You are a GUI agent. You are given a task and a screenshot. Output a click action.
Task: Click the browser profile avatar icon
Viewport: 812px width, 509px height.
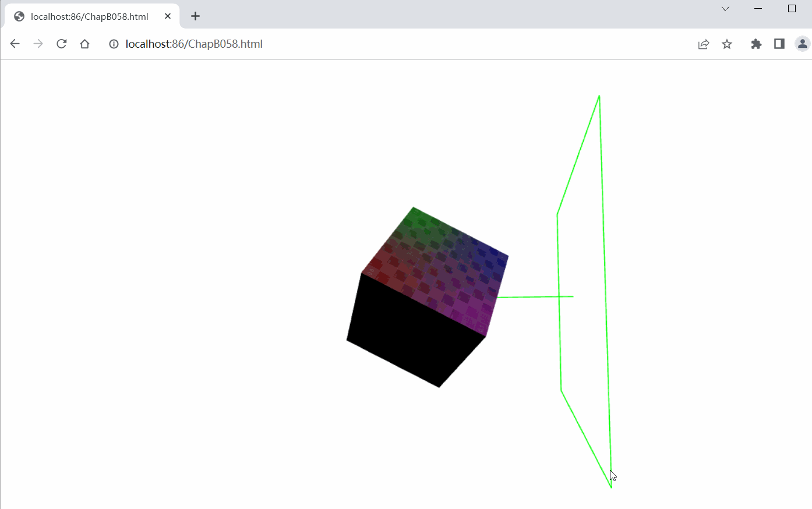pyautogui.click(x=802, y=44)
